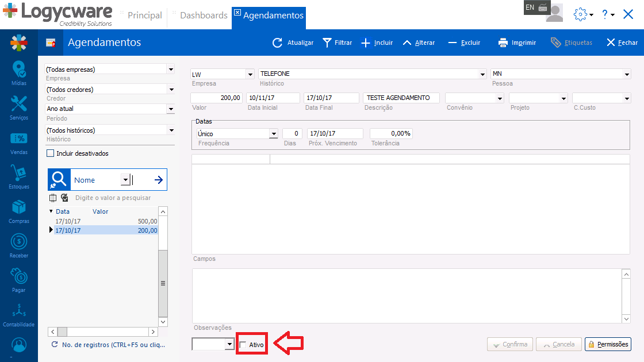Click the Descrição field with TESTE AGENDAMENTO
Image resolution: width=644 pixels, height=362 pixels.
coord(401,98)
